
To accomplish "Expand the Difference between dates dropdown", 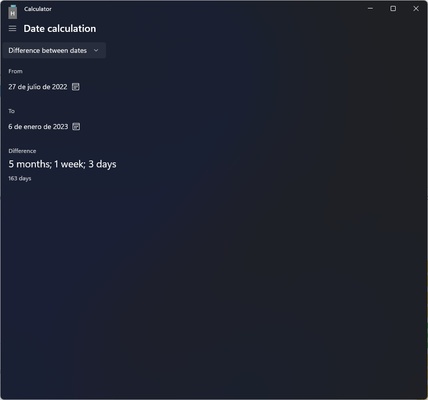I will click(x=54, y=50).
